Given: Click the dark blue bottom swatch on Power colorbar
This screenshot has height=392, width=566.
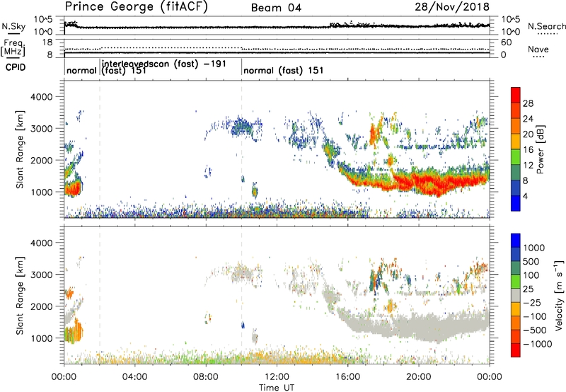Looking at the screenshot, I should point(516,203).
